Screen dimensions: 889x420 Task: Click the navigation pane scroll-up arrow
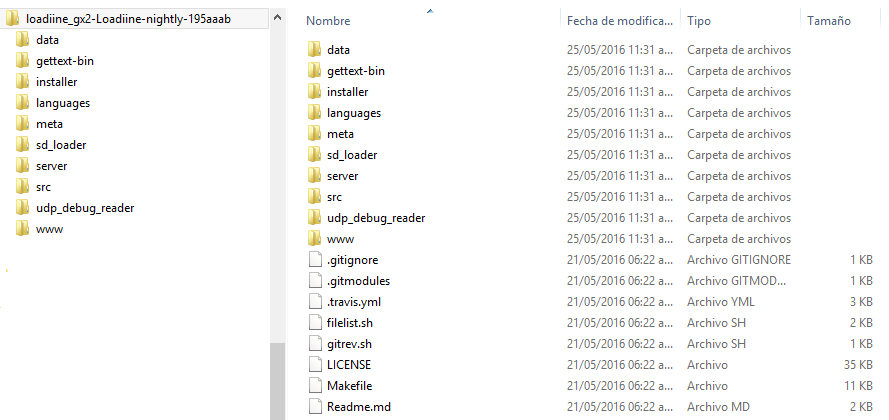point(277,17)
